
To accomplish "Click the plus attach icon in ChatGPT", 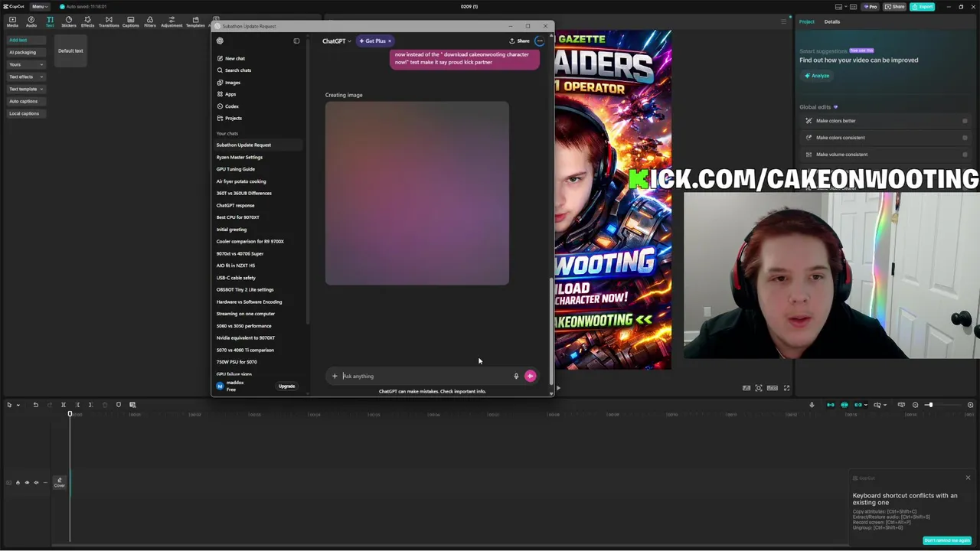I will (335, 376).
